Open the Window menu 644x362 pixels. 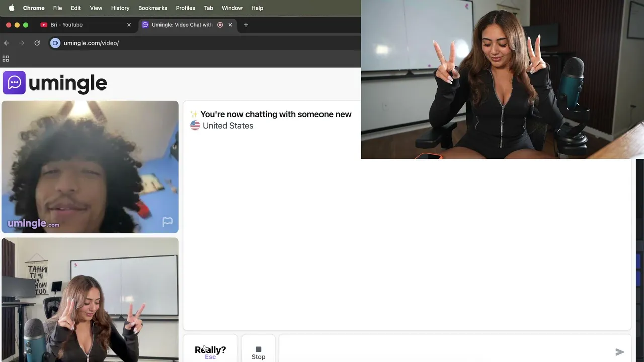pos(232,8)
